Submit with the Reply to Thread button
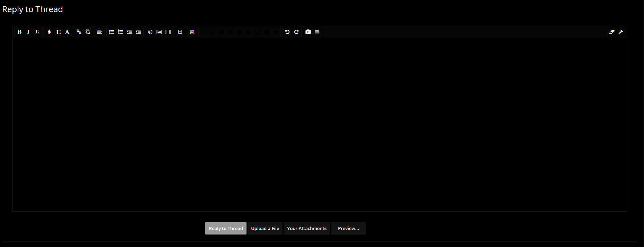644x247 pixels. 226,228
